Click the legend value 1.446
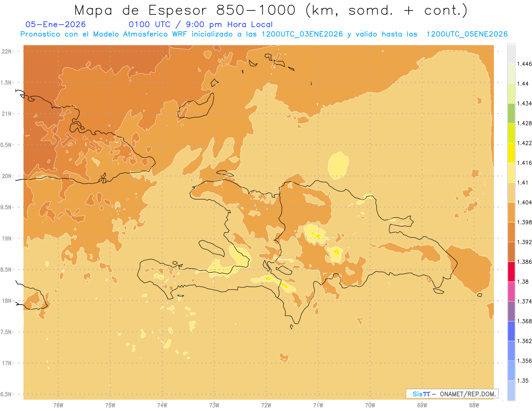The image size is (532, 411). (x=524, y=64)
